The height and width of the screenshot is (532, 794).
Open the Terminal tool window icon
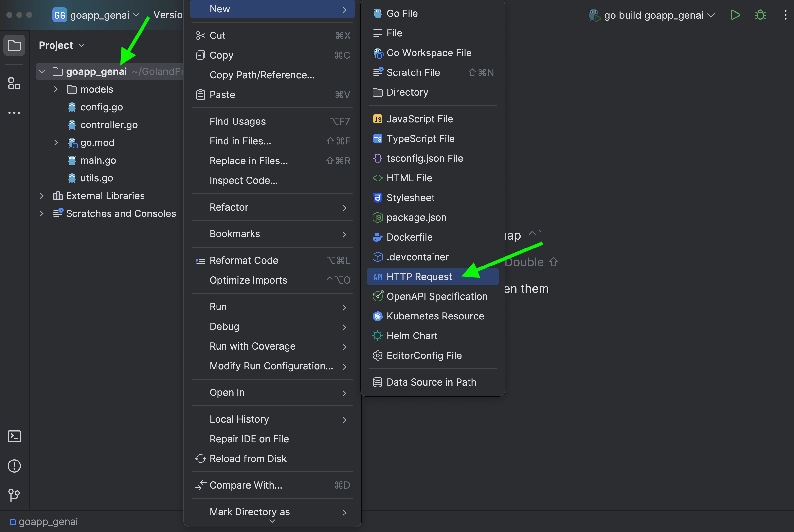pyautogui.click(x=14, y=436)
